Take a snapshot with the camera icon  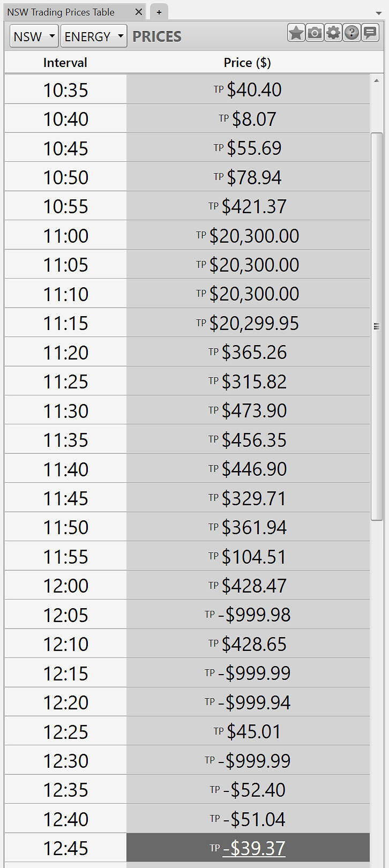[315, 33]
